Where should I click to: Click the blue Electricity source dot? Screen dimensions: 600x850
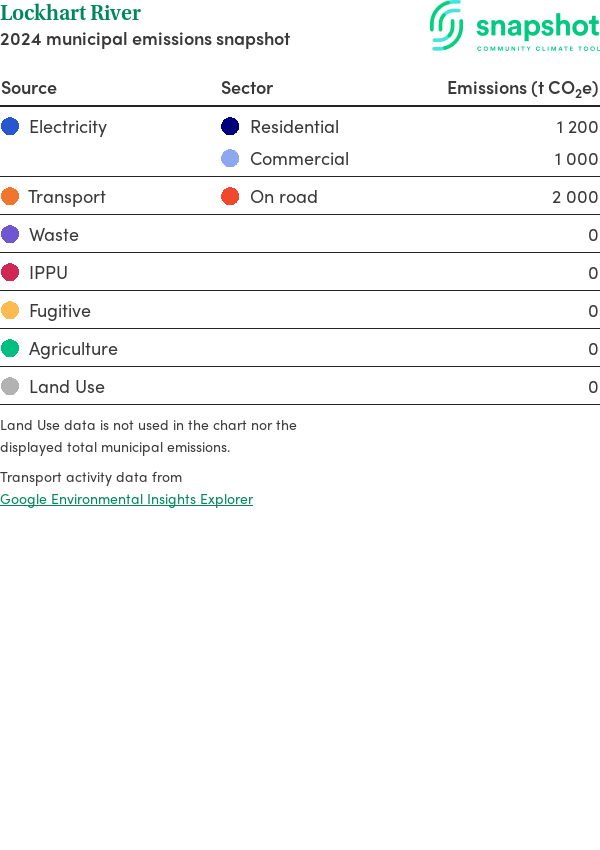pos(10,127)
